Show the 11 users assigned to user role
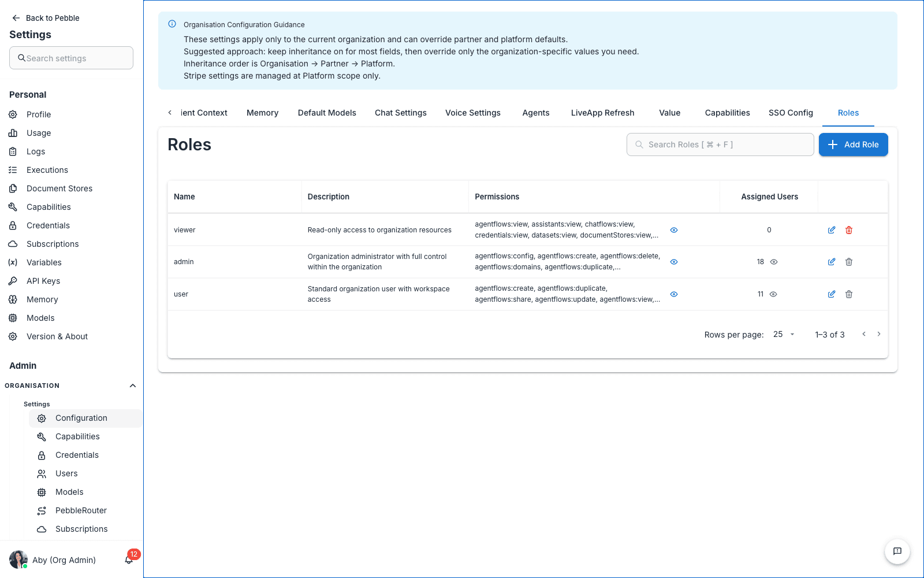The height and width of the screenshot is (578, 924). coord(773,294)
